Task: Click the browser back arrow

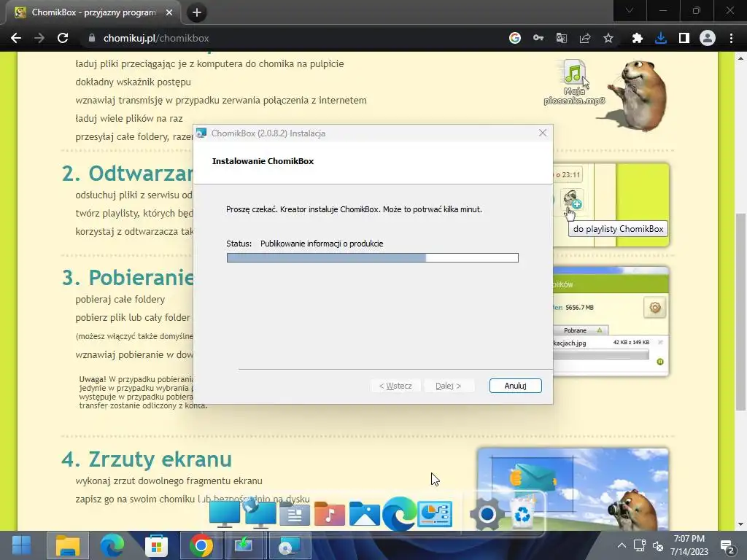Action: pyautogui.click(x=16, y=38)
